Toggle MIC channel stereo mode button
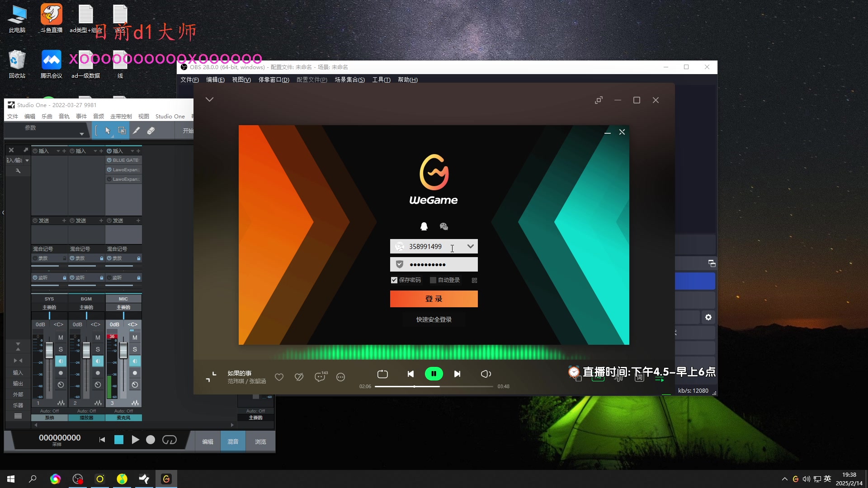868x488 pixels. click(135, 361)
